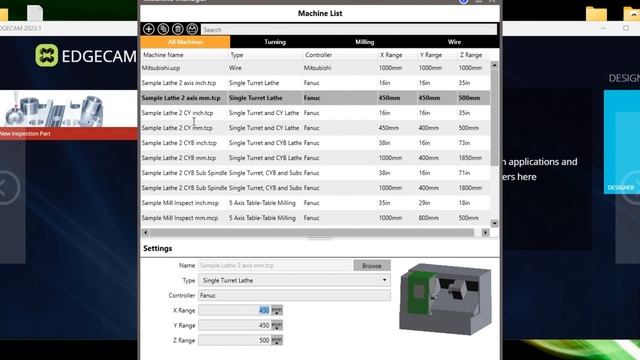This screenshot has height=360, width=640.
Task: Click the Z Range value field
Action: pyautogui.click(x=234, y=340)
